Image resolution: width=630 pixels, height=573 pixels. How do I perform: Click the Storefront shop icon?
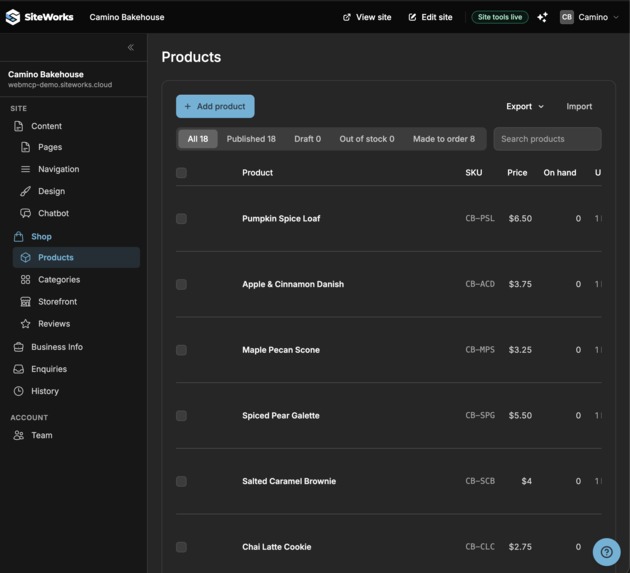point(25,302)
